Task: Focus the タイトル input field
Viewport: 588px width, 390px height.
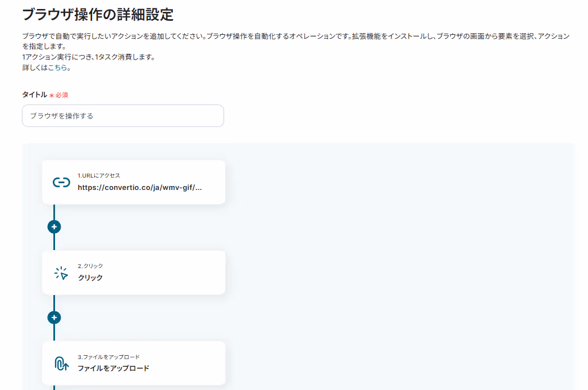Action: [123, 116]
